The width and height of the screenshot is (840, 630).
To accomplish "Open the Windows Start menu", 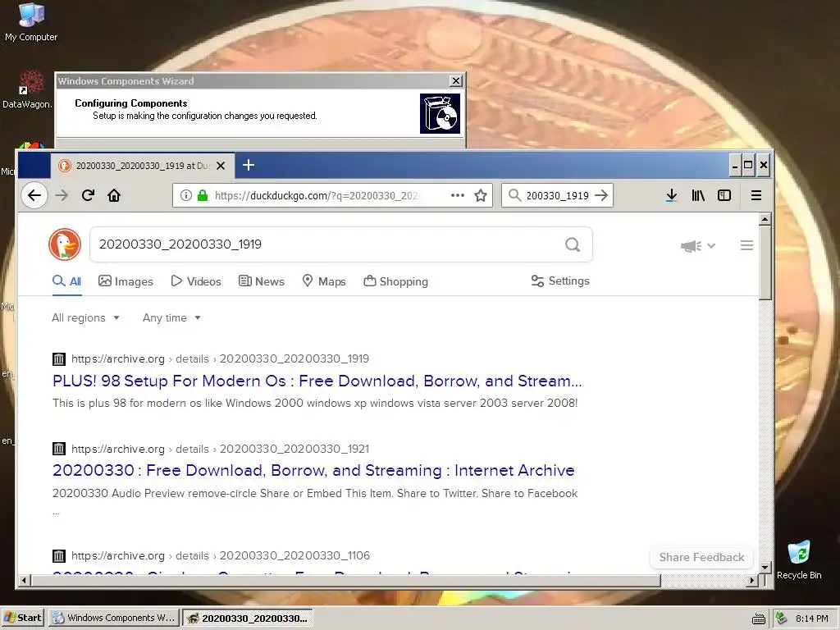I will [22, 618].
